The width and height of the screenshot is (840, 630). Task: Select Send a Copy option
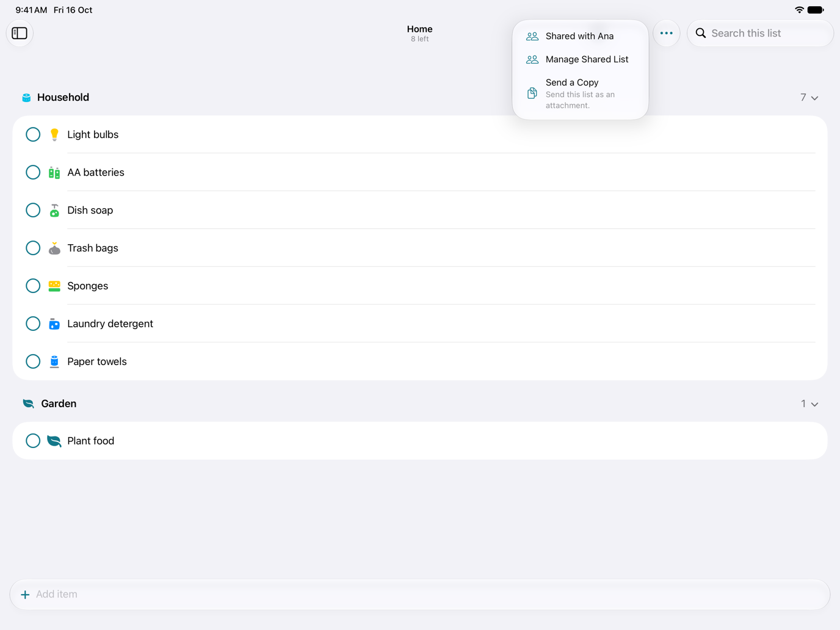[x=580, y=93]
